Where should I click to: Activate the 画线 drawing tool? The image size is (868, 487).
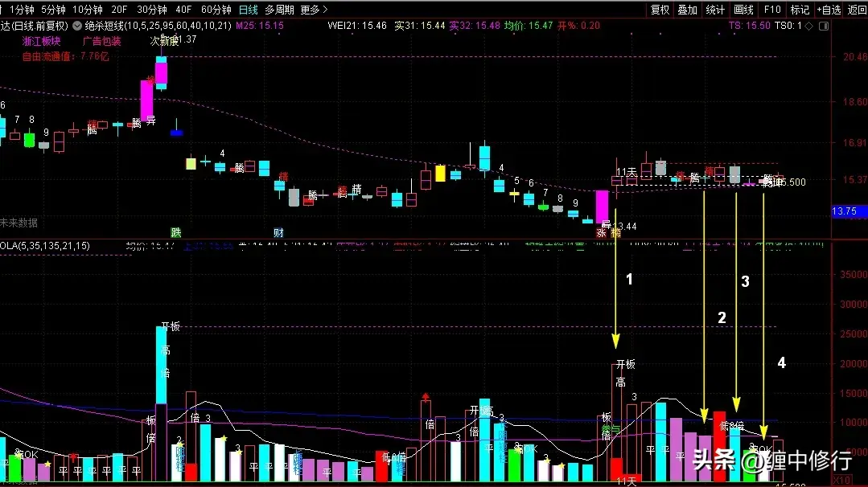(743, 10)
